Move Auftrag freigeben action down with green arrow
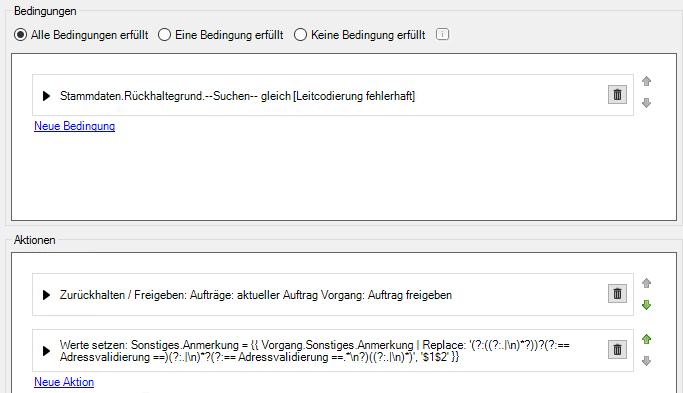The height and width of the screenshot is (393, 683). tap(646, 305)
